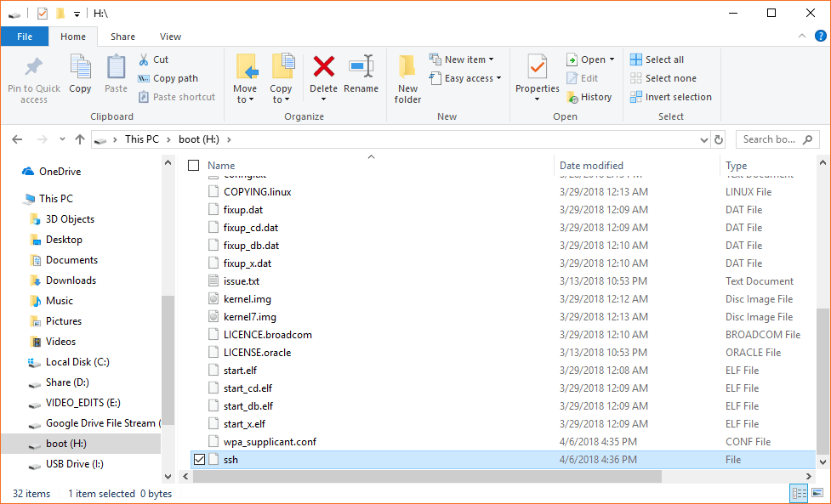Screen dimensions: 831x504
Task: Open Downloads in navigation pane
Action: click(x=71, y=280)
